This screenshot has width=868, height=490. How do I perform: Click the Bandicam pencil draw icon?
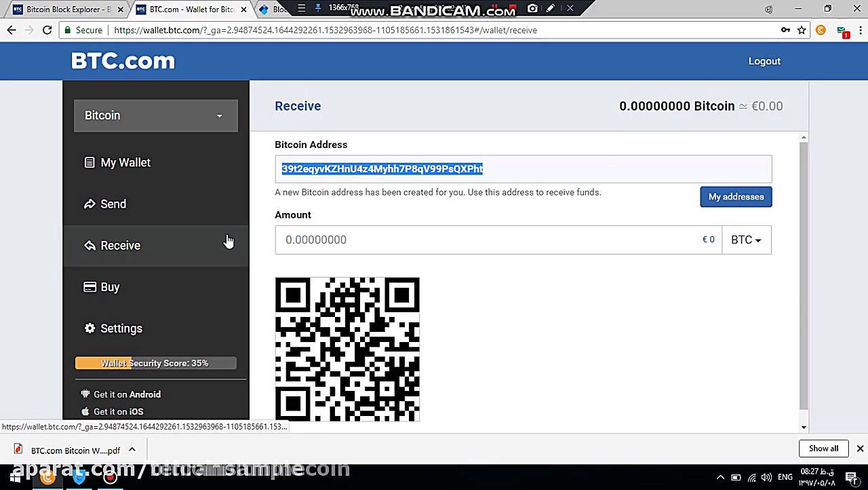(x=551, y=8)
